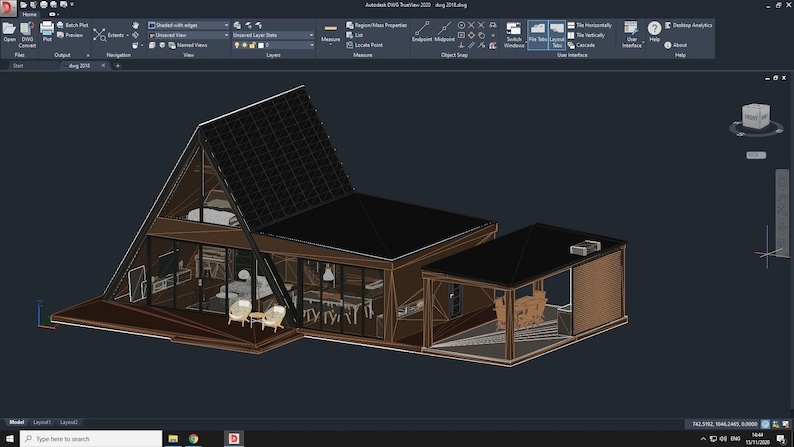Tile windows Vertically
794x447 pixels.
tap(586, 35)
